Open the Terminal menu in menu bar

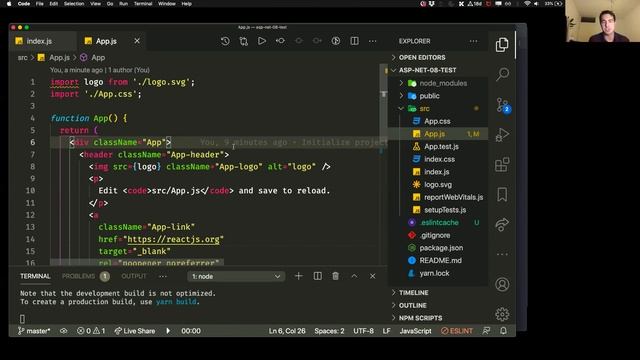click(143, 4)
